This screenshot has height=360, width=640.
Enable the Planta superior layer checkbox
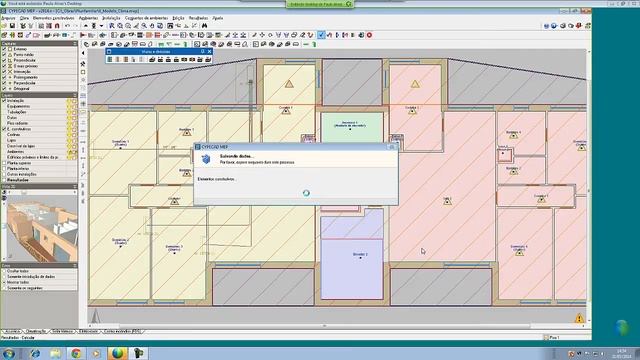pyautogui.click(x=4, y=163)
